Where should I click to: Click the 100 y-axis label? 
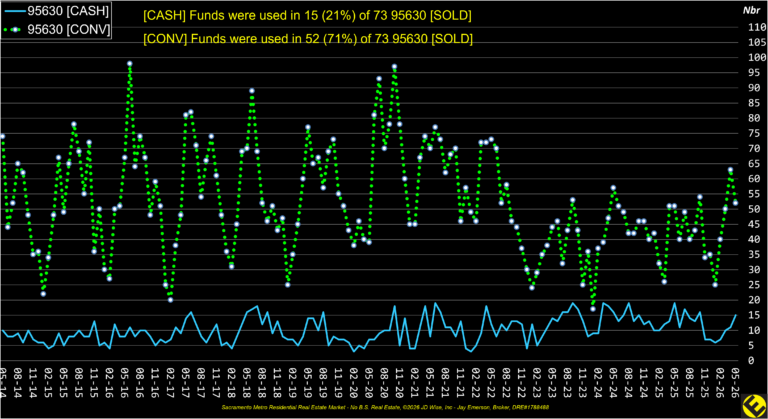point(757,57)
